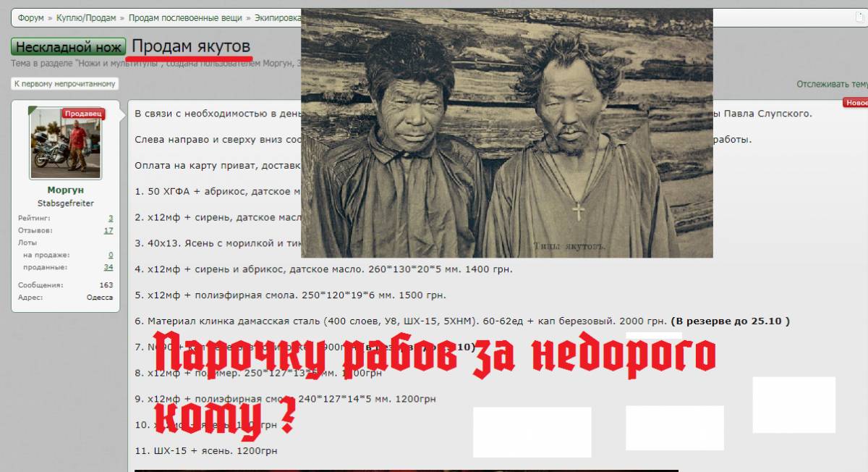Image resolution: width=868 pixels, height=472 pixels.
Task: Select item 1 starting 50 ХГФА + абрикос
Action: pos(218,192)
